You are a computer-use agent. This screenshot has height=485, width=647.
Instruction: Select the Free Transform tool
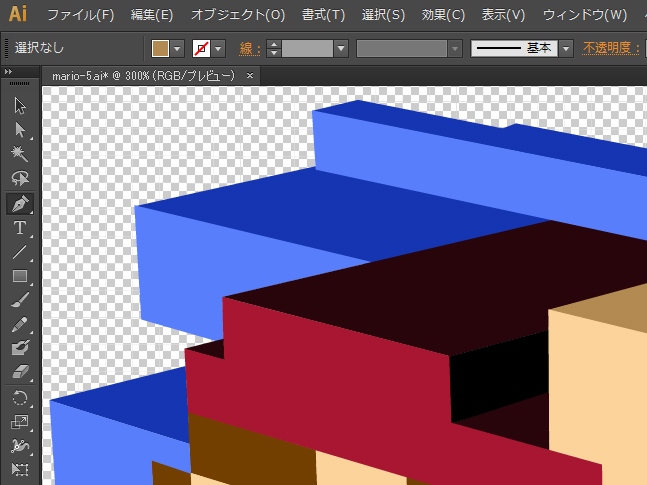coord(19,470)
